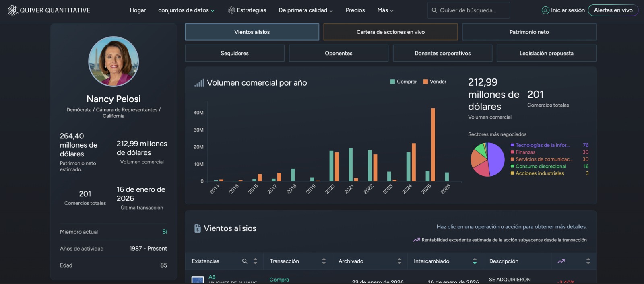Screen dimensions: 644x284
Task: Click the user icon beside Iniciar sesión
Action: point(545,10)
